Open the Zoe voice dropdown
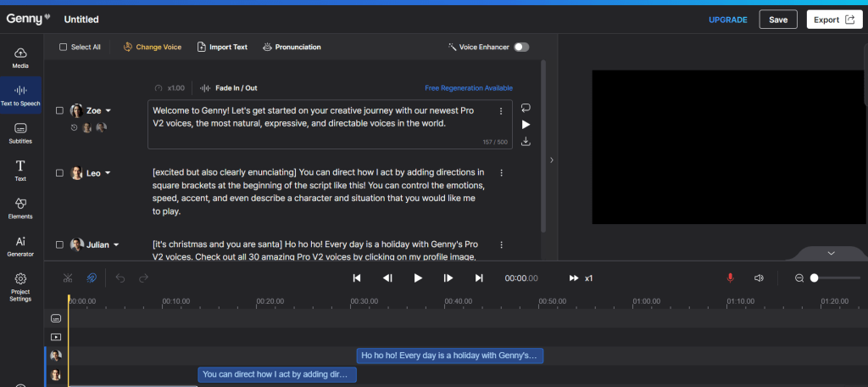 (108, 111)
